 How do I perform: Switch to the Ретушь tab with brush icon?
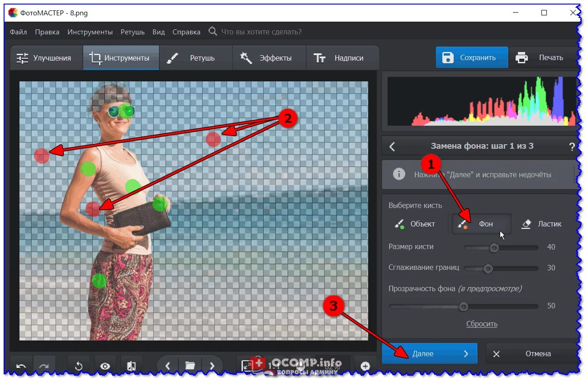[x=195, y=58]
